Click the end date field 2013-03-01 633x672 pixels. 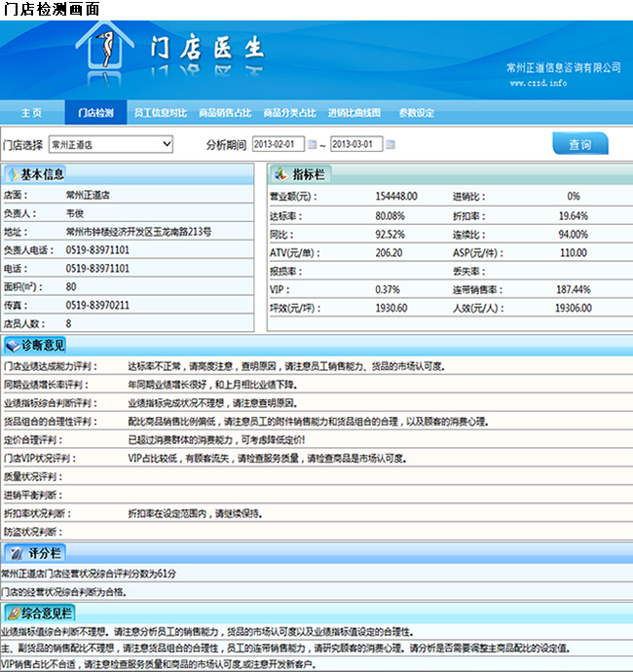[356, 144]
